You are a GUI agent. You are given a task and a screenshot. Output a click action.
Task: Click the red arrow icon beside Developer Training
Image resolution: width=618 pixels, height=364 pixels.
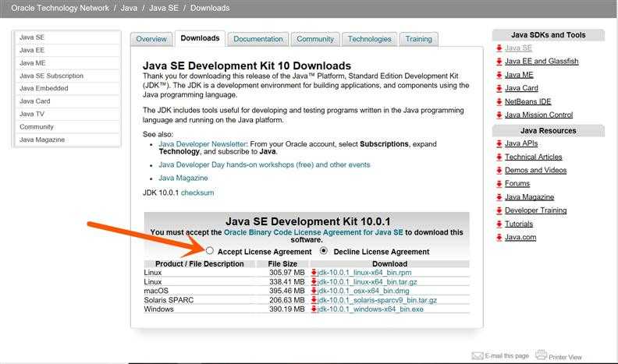499,210
